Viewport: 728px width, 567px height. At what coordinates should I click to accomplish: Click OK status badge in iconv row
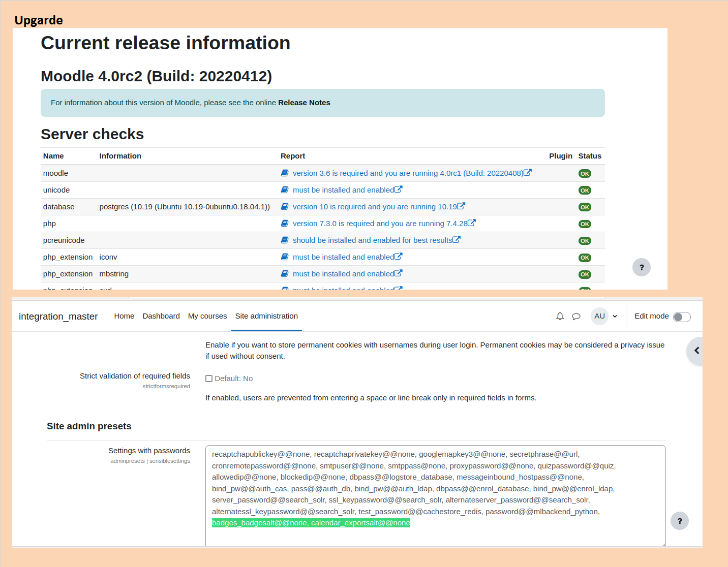[585, 258]
